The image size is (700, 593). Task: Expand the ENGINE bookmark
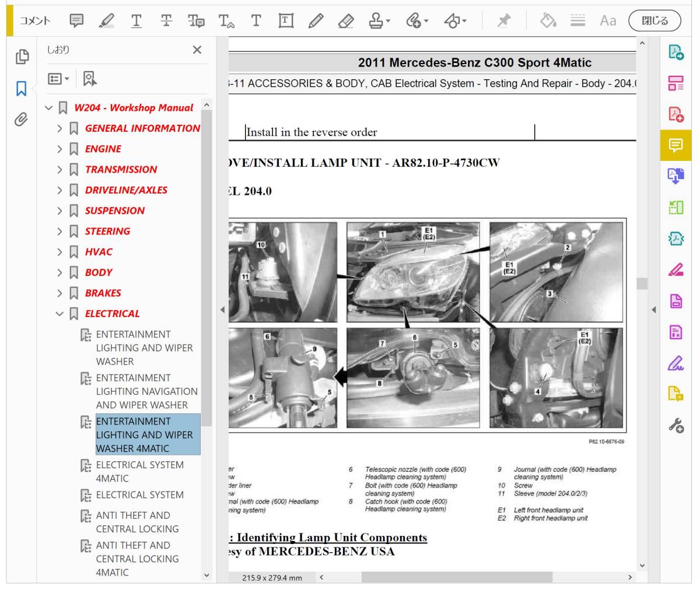pos(60,149)
